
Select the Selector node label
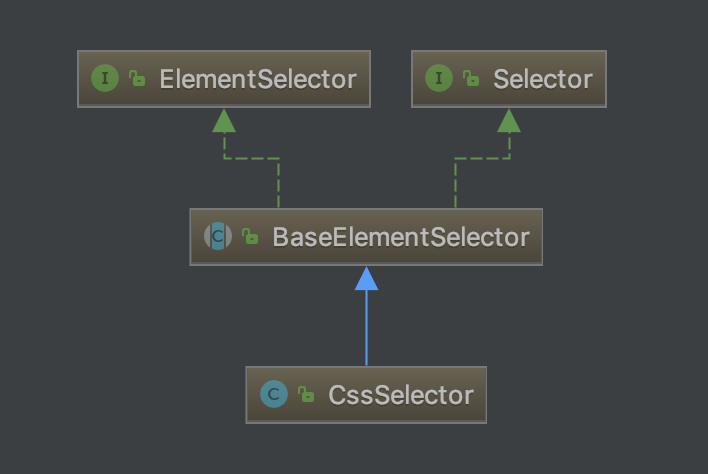(542, 79)
